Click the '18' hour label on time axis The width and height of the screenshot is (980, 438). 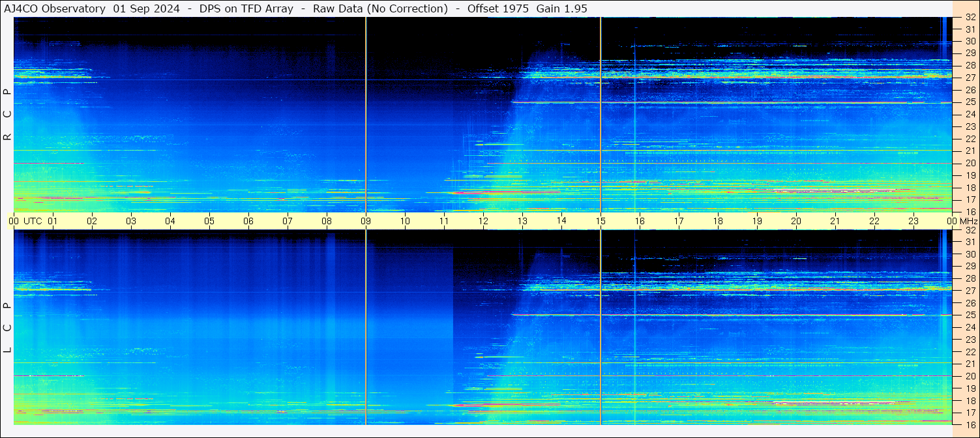(x=718, y=221)
